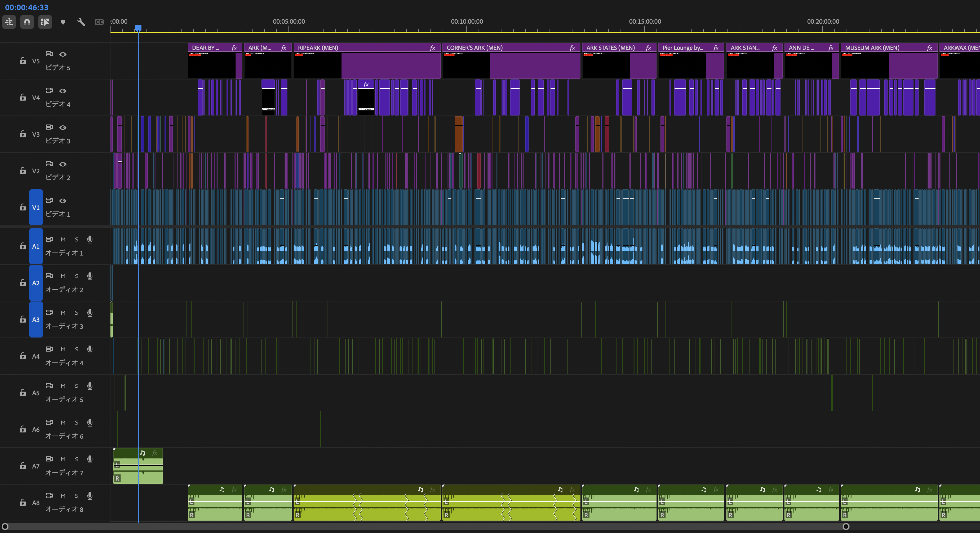Screen dimensions: 980x533
Task: Toggle sync lock on V3 track
Action: tap(50, 127)
